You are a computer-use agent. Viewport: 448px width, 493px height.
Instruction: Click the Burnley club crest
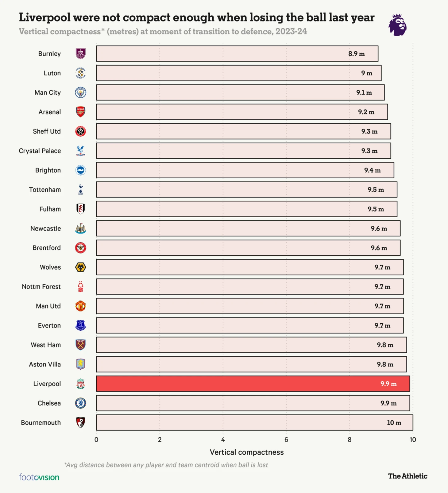[x=81, y=53]
